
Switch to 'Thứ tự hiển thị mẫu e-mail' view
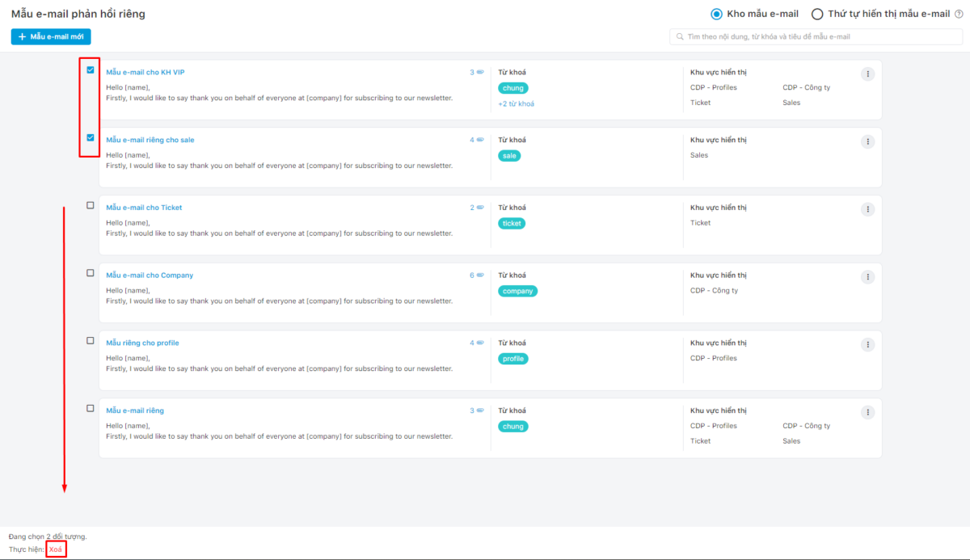pyautogui.click(x=817, y=14)
